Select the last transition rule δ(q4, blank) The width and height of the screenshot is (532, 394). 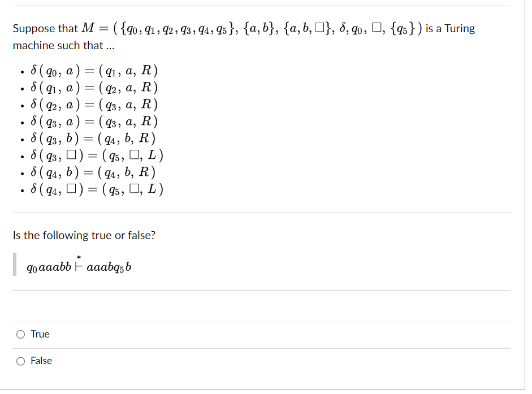(x=93, y=189)
